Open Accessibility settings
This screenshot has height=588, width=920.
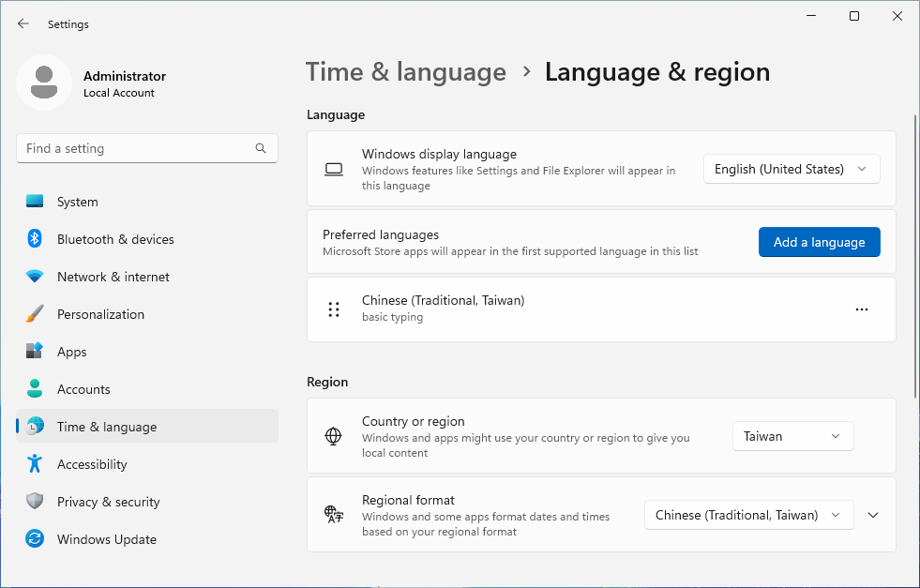pos(146,463)
